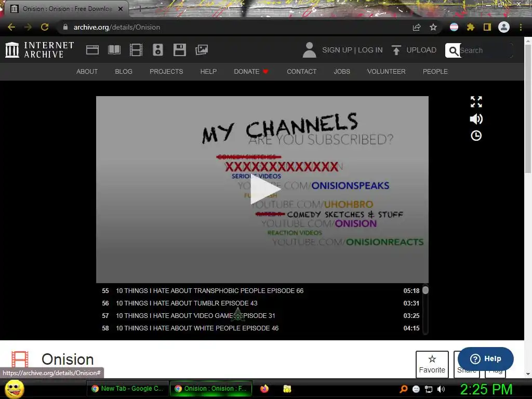Open playback speed clock icon

click(476, 136)
